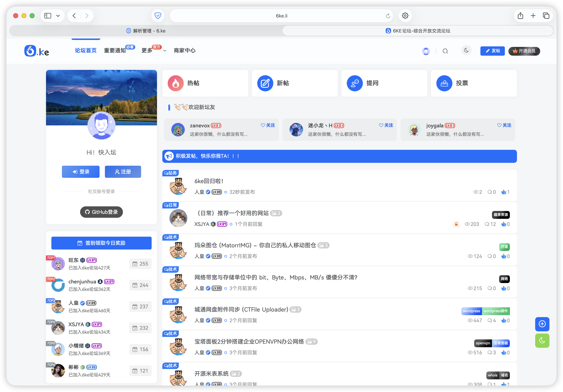Open the search magnifier icon
The image size is (563, 392).
[445, 51]
